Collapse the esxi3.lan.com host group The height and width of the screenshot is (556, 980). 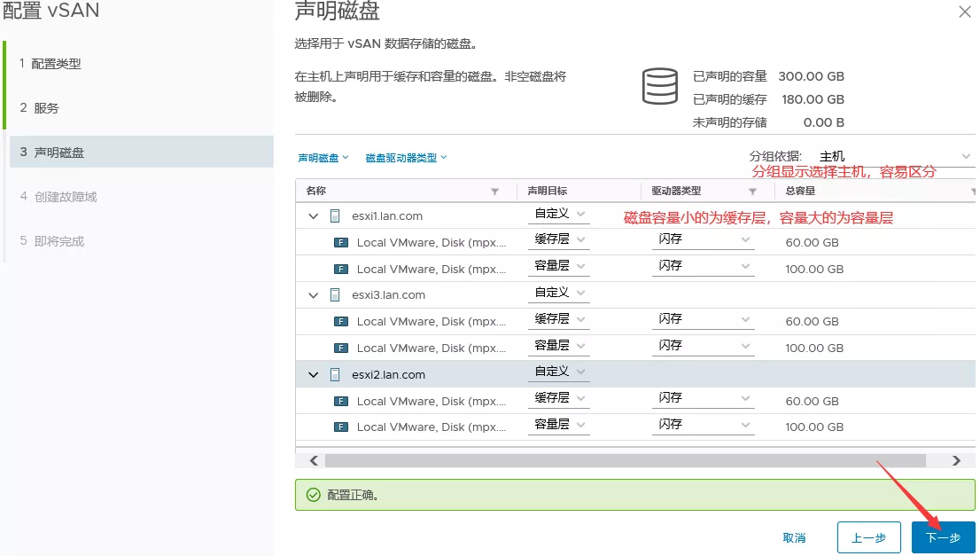click(x=313, y=295)
